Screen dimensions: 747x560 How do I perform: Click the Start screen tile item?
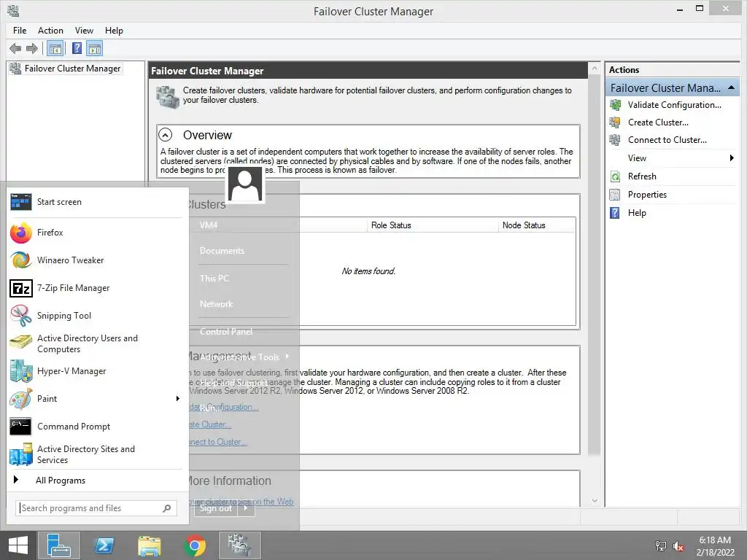point(96,202)
